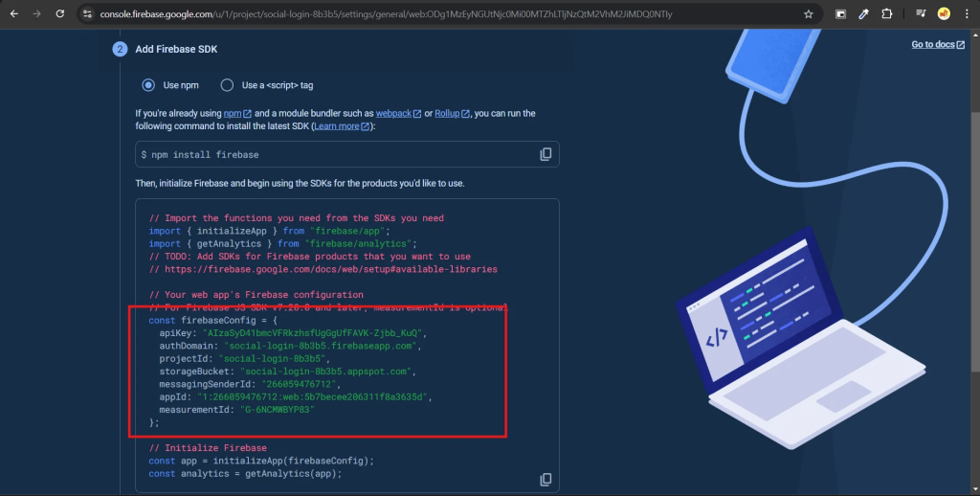
Task: Open the picture-in-picture extension icon
Action: (841, 14)
